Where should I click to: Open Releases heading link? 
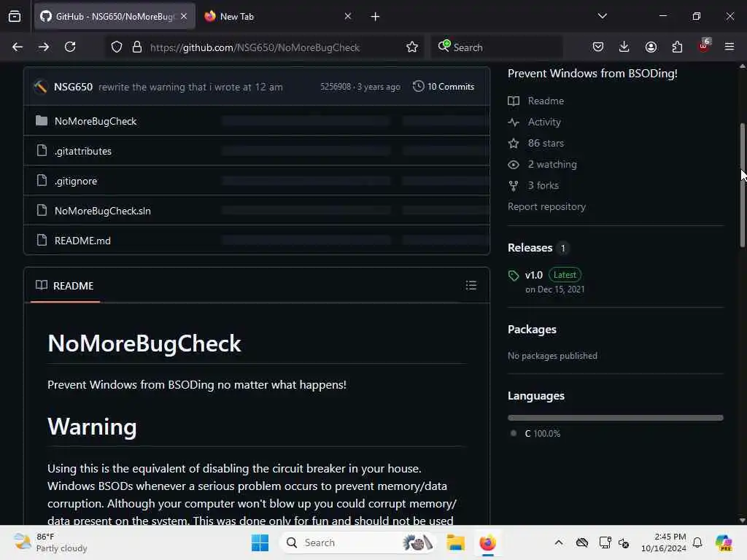click(x=530, y=248)
